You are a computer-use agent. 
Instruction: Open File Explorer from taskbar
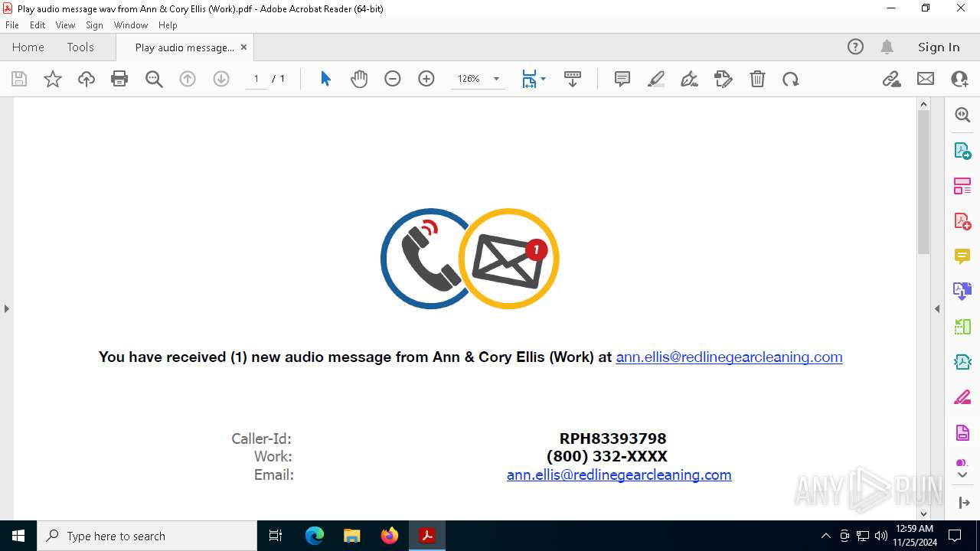pyautogui.click(x=352, y=536)
